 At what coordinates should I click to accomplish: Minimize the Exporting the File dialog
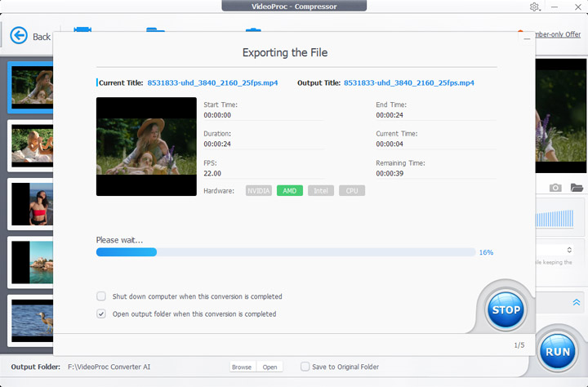click(x=527, y=39)
